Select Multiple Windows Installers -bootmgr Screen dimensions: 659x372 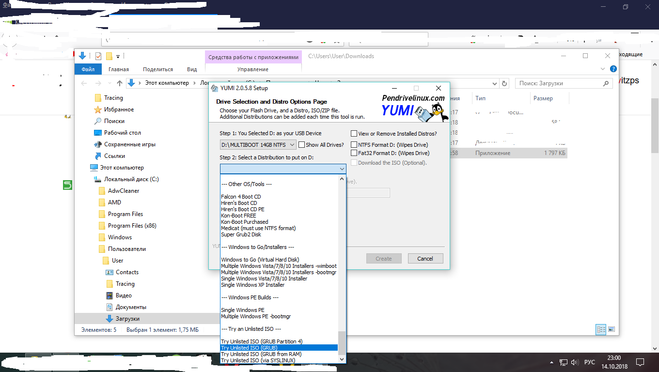coord(279,272)
